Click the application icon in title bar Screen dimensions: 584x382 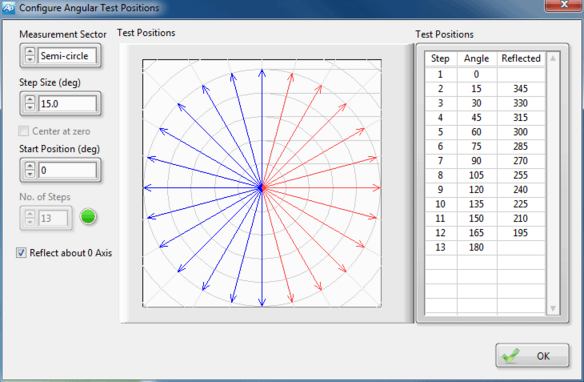point(8,7)
